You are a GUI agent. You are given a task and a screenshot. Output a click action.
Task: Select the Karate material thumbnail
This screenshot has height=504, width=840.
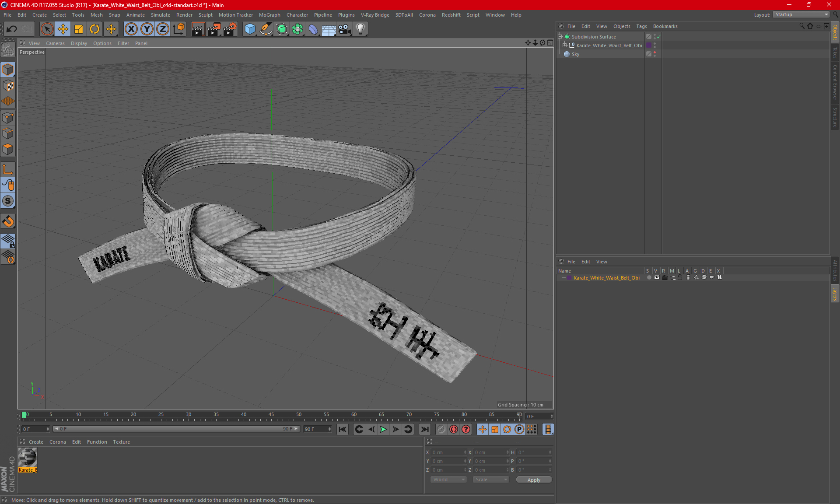click(x=28, y=458)
